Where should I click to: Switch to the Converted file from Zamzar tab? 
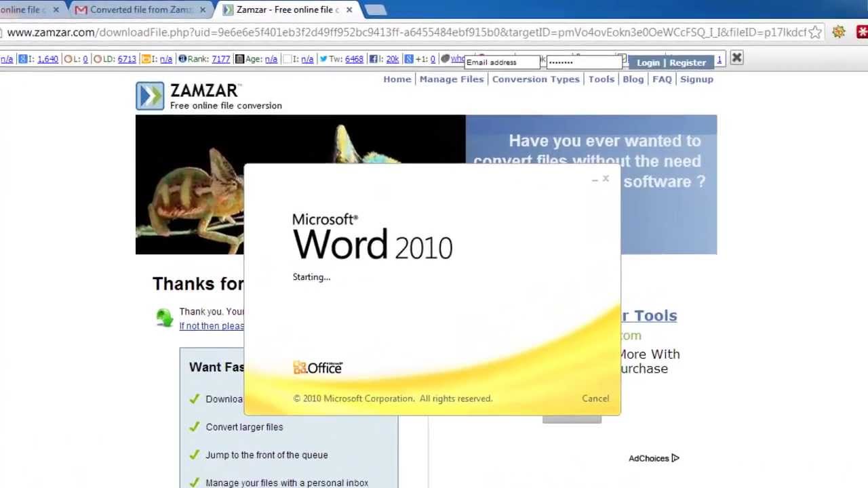[x=141, y=9]
